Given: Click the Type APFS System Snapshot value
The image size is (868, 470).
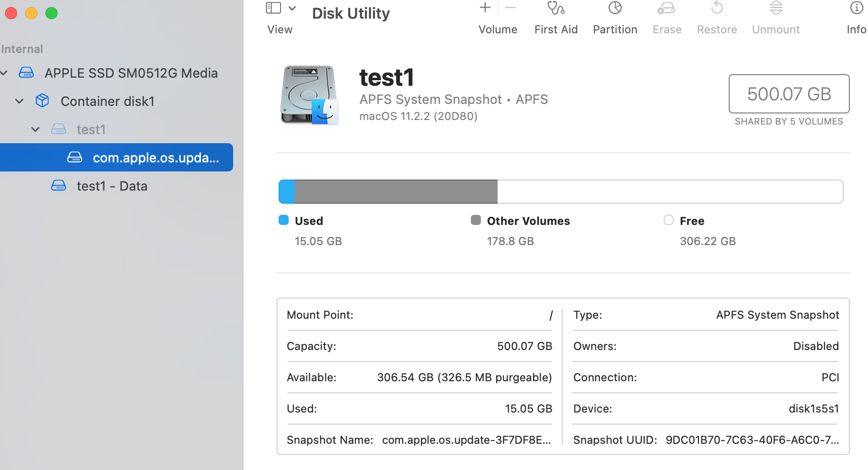Looking at the screenshot, I should click(x=778, y=315).
